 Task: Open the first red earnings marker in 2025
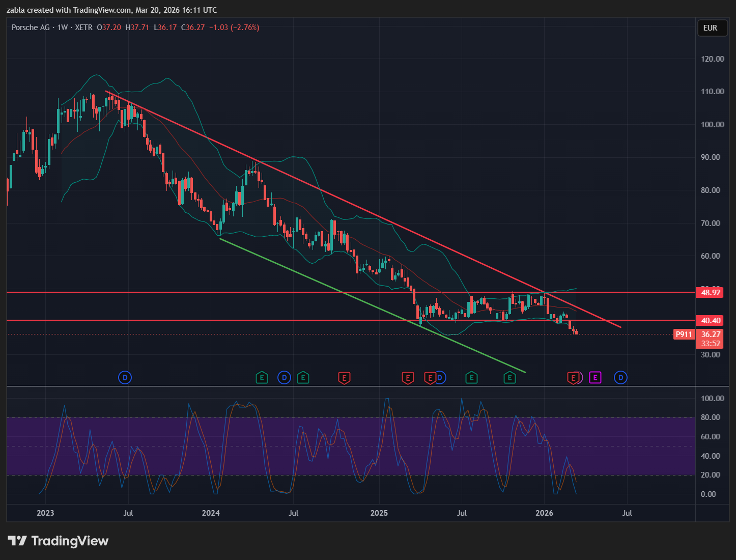click(407, 378)
